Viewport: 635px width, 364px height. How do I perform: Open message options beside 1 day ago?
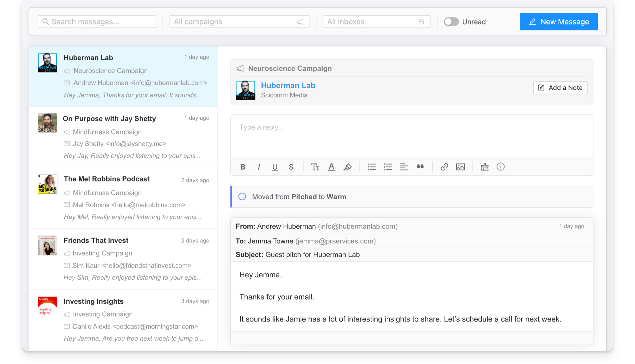pyautogui.click(x=588, y=226)
